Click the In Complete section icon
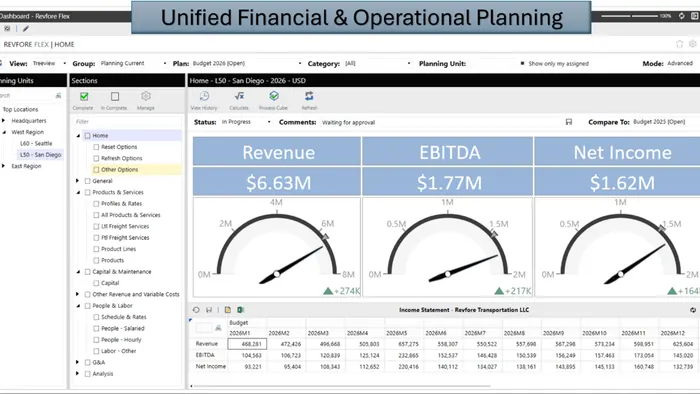This screenshot has height=394, width=700. tap(115, 96)
